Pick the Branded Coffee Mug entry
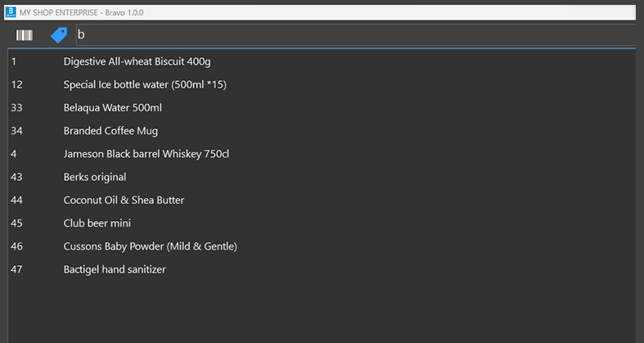The width and height of the screenshot is (644, 343). [x=110, y=130]
